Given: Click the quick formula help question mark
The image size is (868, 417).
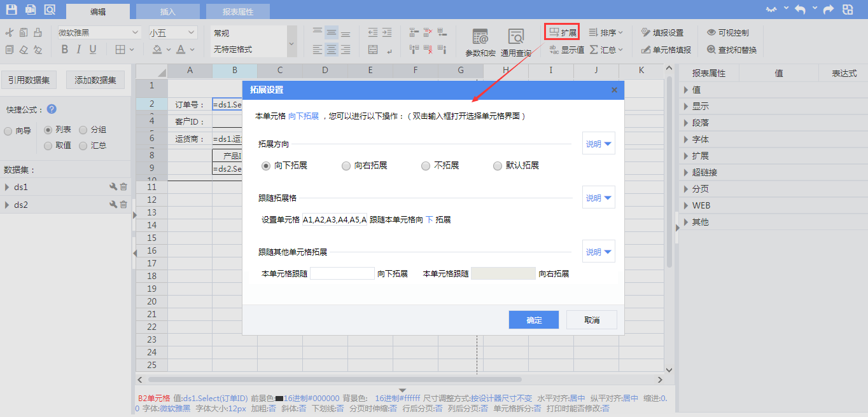Looking at the screenshot, I should pos(52,109).
